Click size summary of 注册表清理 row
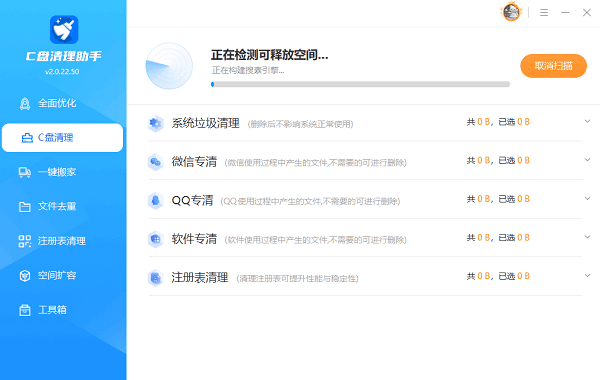 click(x=498, y=277)
